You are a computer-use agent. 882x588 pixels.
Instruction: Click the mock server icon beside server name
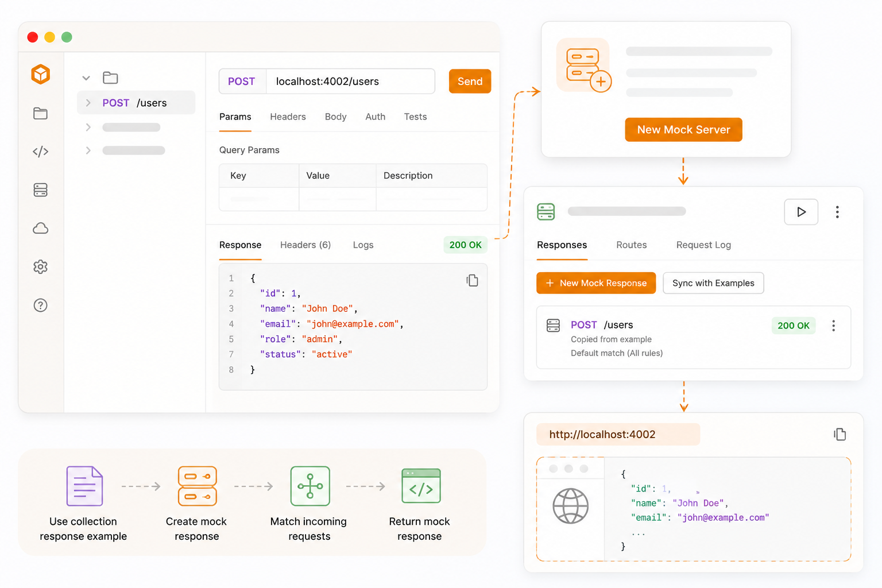546,212
